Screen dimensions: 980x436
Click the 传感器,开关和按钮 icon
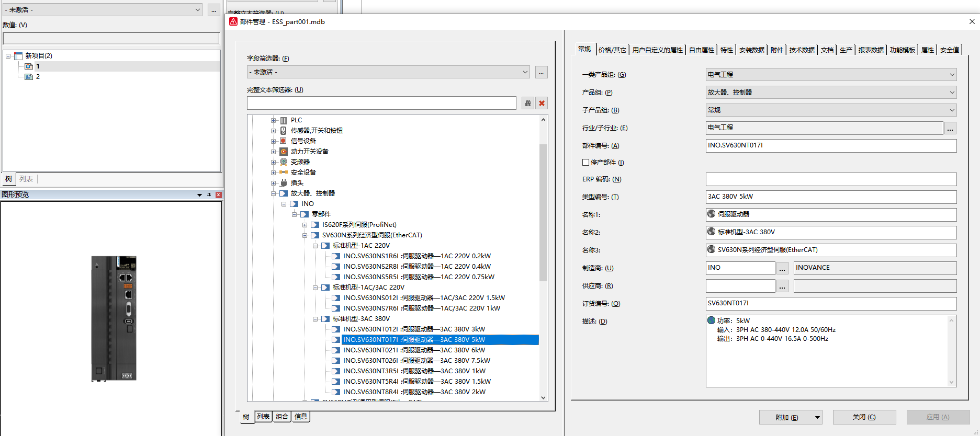point(284,131)
